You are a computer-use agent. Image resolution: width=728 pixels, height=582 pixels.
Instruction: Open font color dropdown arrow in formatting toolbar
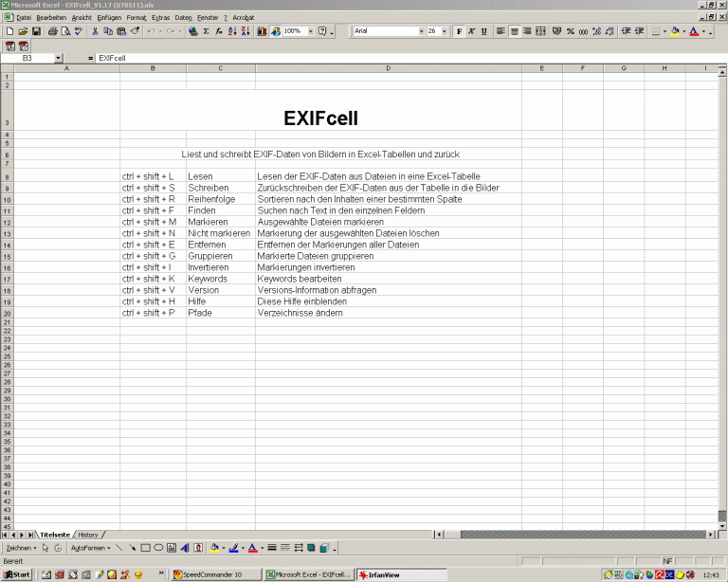(x=704, y=31)
